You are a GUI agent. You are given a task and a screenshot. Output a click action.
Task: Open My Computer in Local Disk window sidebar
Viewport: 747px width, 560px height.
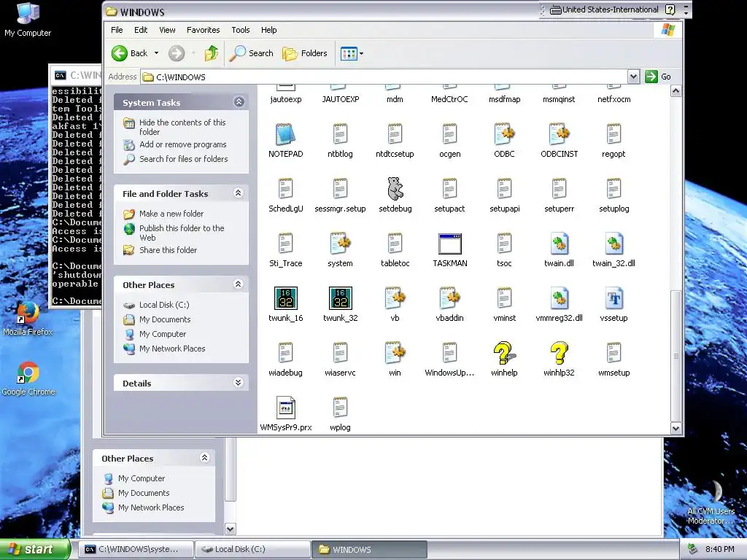click(141, 478)
